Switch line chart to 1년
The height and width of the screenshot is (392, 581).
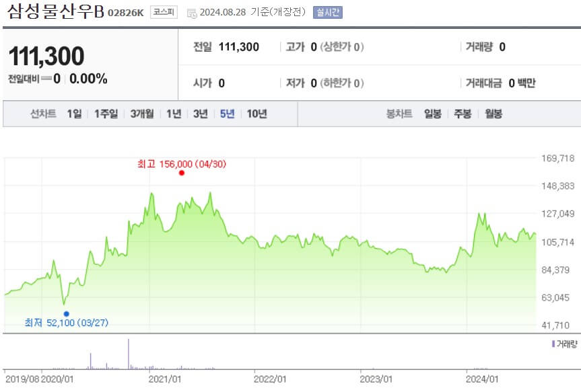coord(174,114)
